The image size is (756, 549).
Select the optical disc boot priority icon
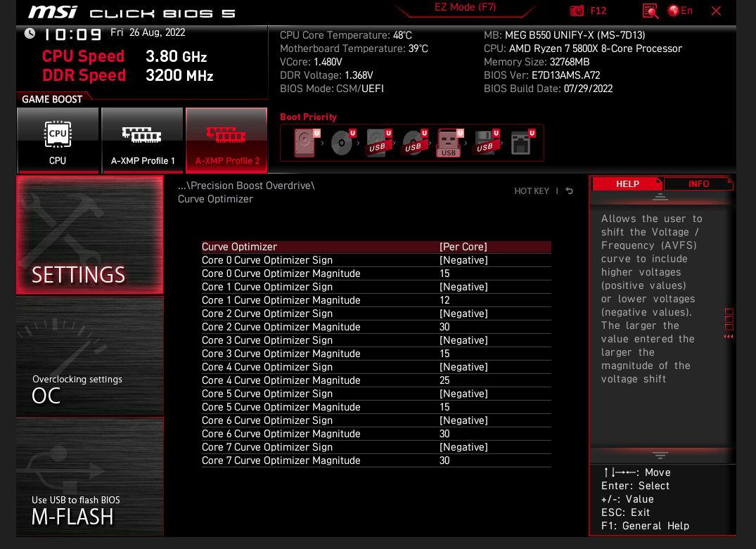(342, 143)
